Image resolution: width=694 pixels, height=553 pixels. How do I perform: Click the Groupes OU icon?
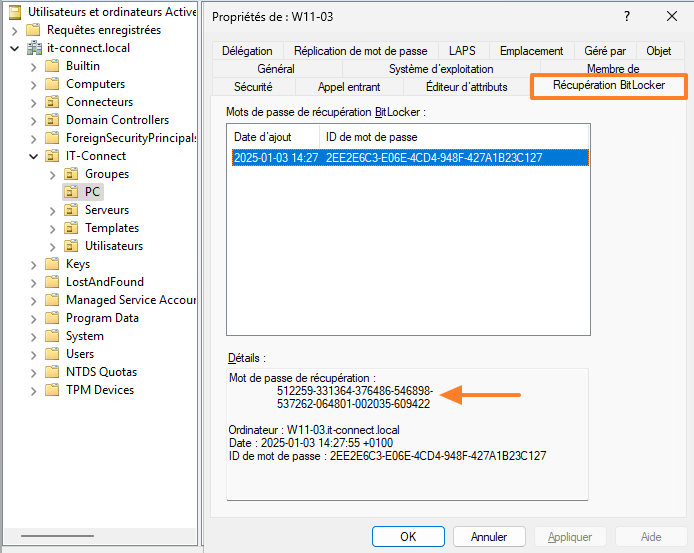pos(71,174)
